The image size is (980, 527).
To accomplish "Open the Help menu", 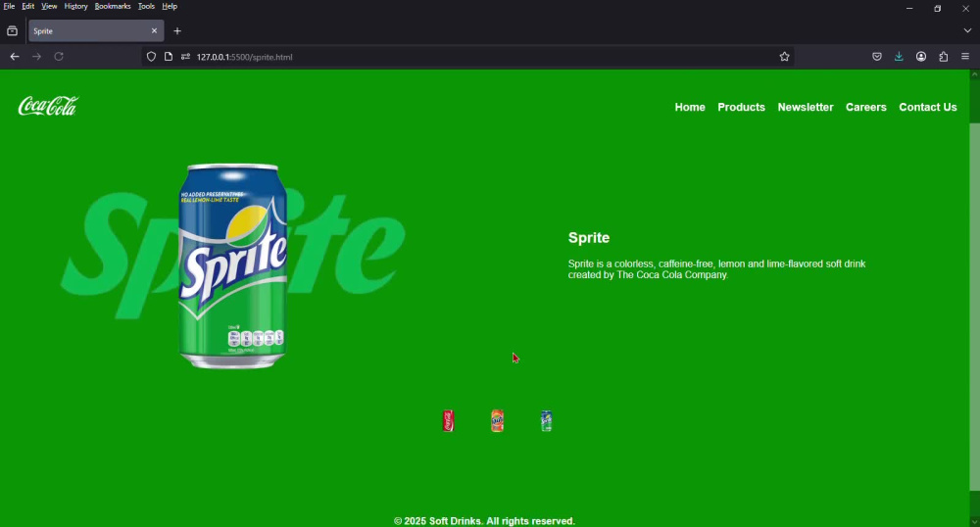I will [x=170, y=6].
